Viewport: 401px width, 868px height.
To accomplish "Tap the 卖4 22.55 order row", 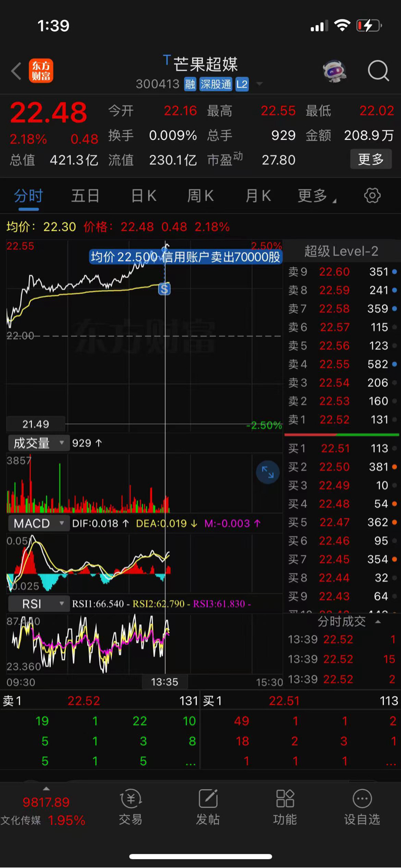I will 342,364.
